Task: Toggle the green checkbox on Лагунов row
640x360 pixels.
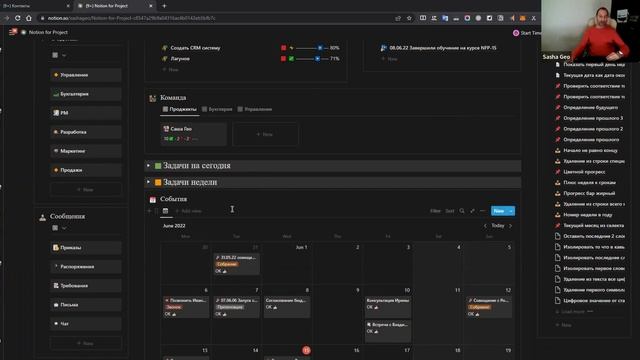Action: click(291, 59)
